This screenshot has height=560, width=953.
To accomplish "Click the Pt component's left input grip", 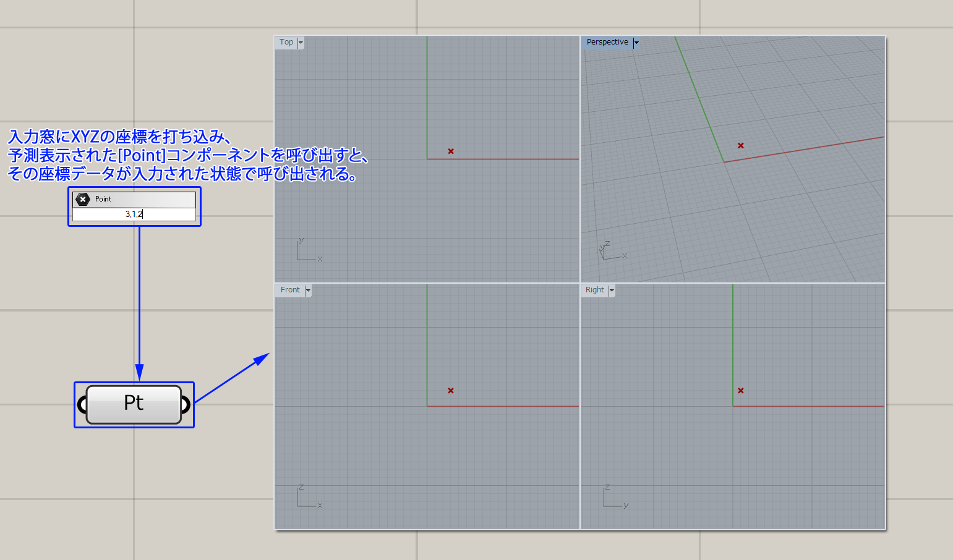I will pyautogui.click(x=81, y=405).
